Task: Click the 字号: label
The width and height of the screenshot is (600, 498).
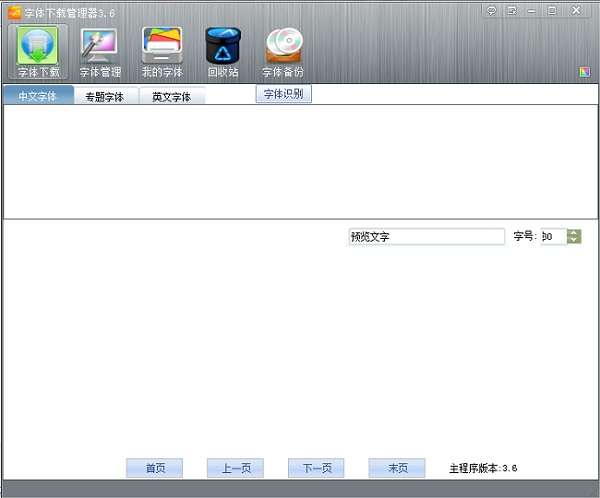Action: [x=525, y=236]
